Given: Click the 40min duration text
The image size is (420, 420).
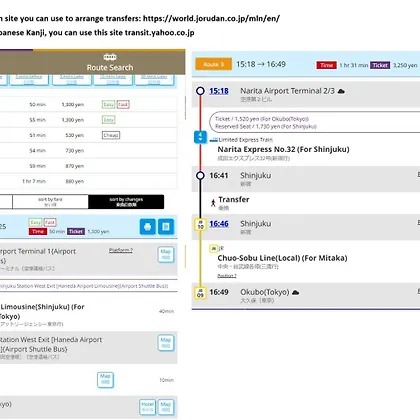Looking at the screenshot, I should (x=166, y=311).
